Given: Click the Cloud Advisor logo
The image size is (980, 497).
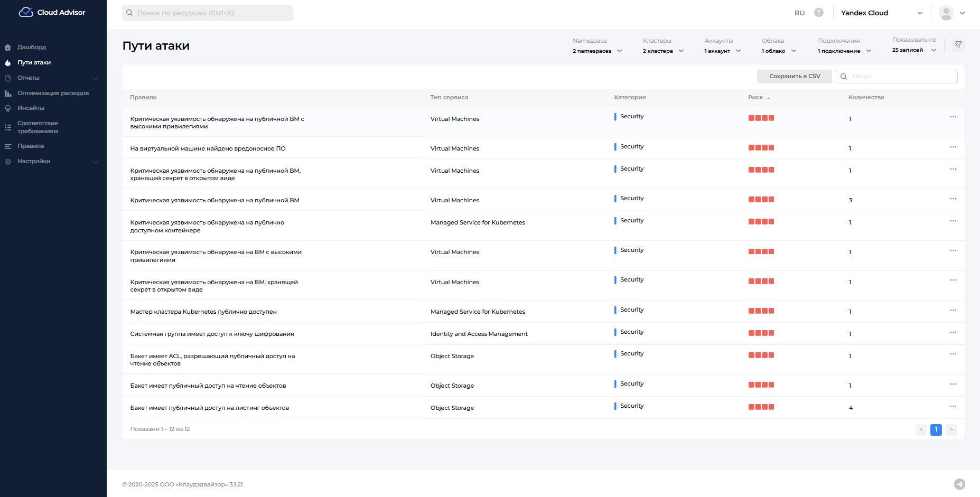Looking at the screenshot, I should tap(52, 12).
